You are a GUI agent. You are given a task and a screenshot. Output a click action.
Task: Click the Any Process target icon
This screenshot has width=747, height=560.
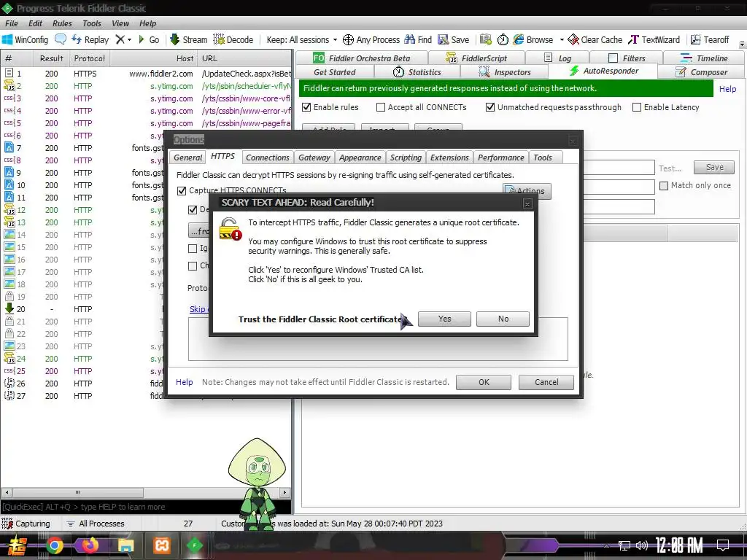[348, 39]
